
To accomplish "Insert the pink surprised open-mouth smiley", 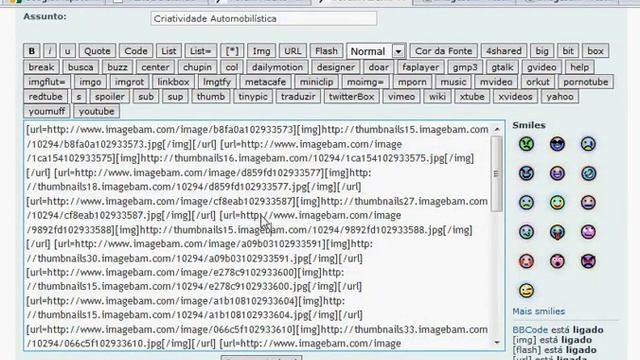I will (x=557, y=261).
